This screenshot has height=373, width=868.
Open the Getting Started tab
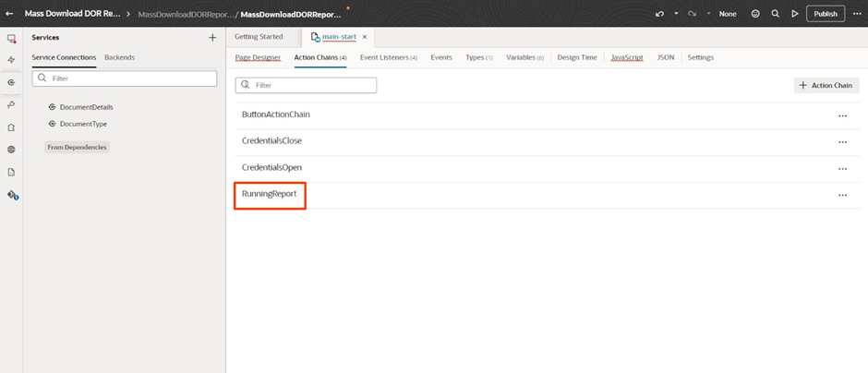259,37
